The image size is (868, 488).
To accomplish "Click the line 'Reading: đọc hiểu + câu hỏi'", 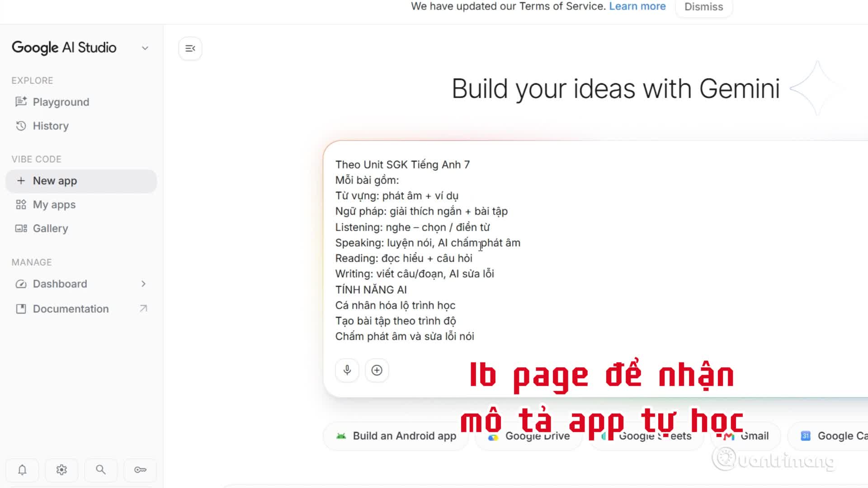I will pos(404,258).
